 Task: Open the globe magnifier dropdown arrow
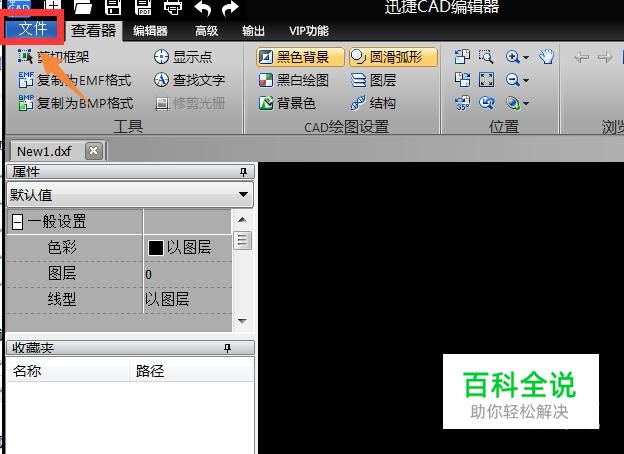click(x=526, y=104)
